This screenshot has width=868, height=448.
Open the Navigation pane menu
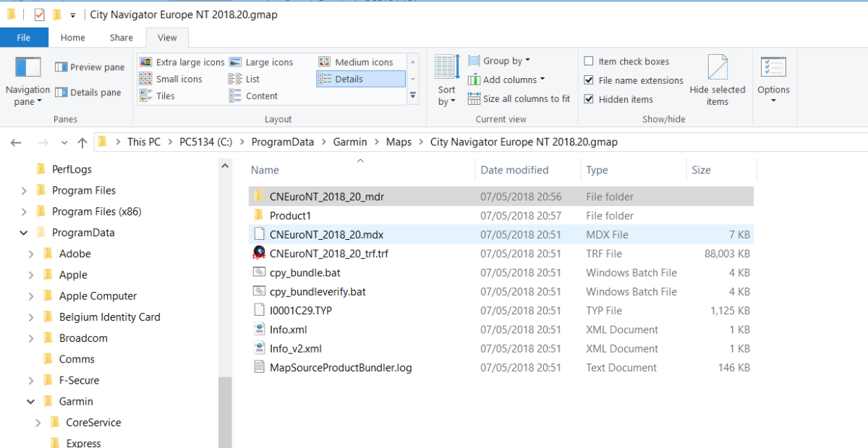coord(27,81)
